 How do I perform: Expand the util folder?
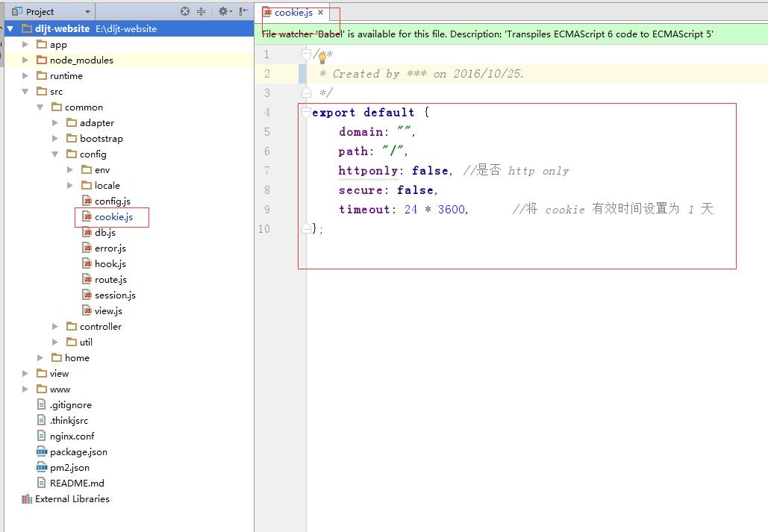pyautogui.click(x=55, y=342)
